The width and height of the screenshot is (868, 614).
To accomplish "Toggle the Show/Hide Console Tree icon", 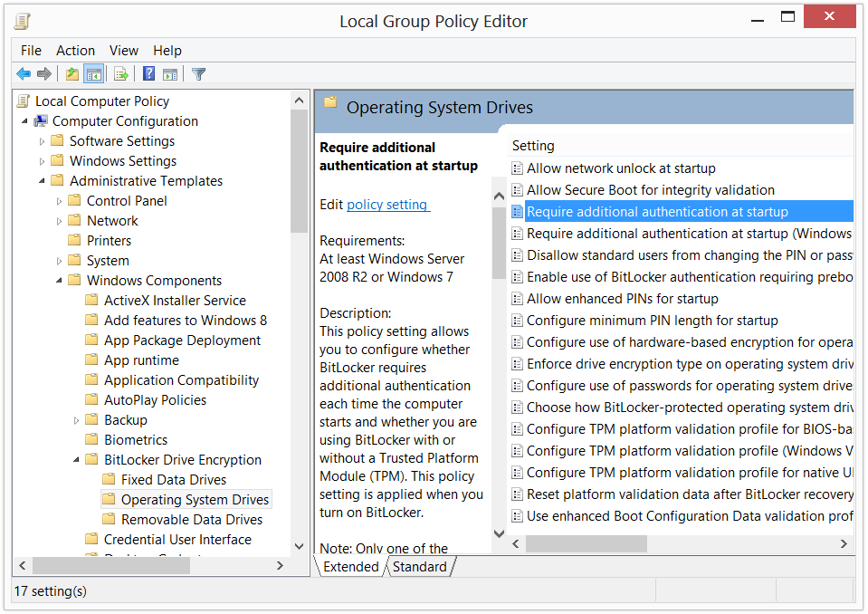I will coord(93,73).
